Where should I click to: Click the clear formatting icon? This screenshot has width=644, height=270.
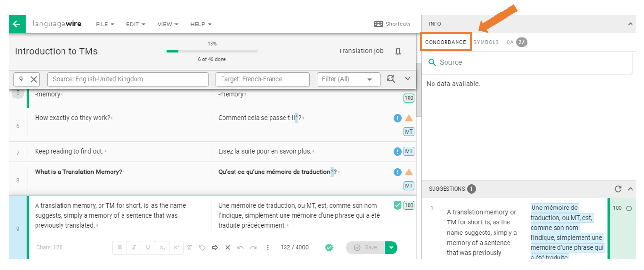click(189, 248)
